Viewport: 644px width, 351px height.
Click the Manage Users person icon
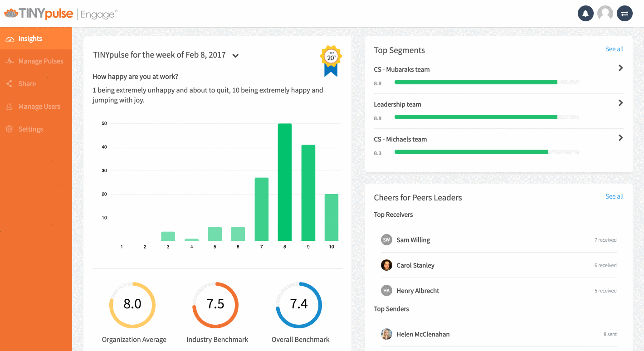click(10, 107)
